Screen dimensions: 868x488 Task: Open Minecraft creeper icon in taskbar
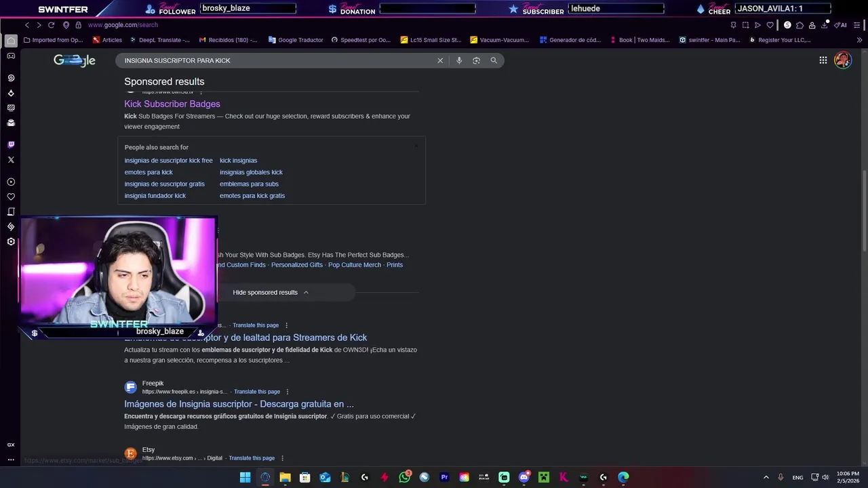(x=543, y=477)
